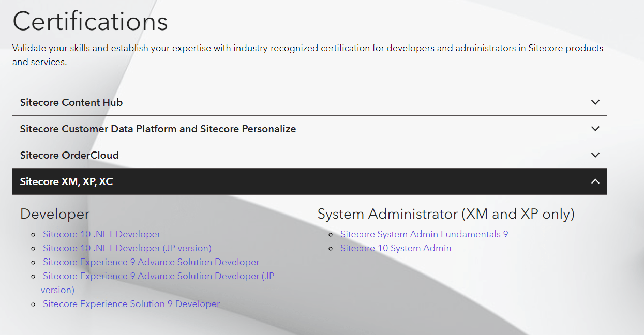The image size is (644, 335).
Task: Open Sitecore 10 .NET Developer link
Action: click(102, 234)
